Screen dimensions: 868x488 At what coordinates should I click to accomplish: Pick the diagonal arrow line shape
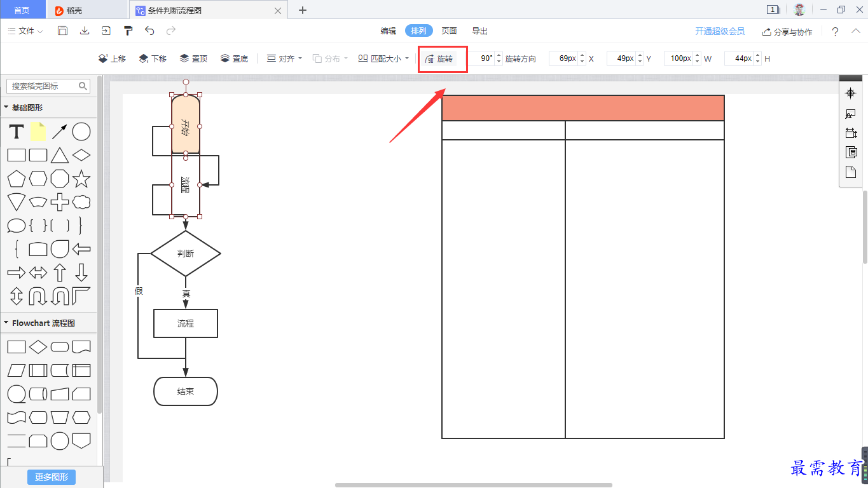60,132
